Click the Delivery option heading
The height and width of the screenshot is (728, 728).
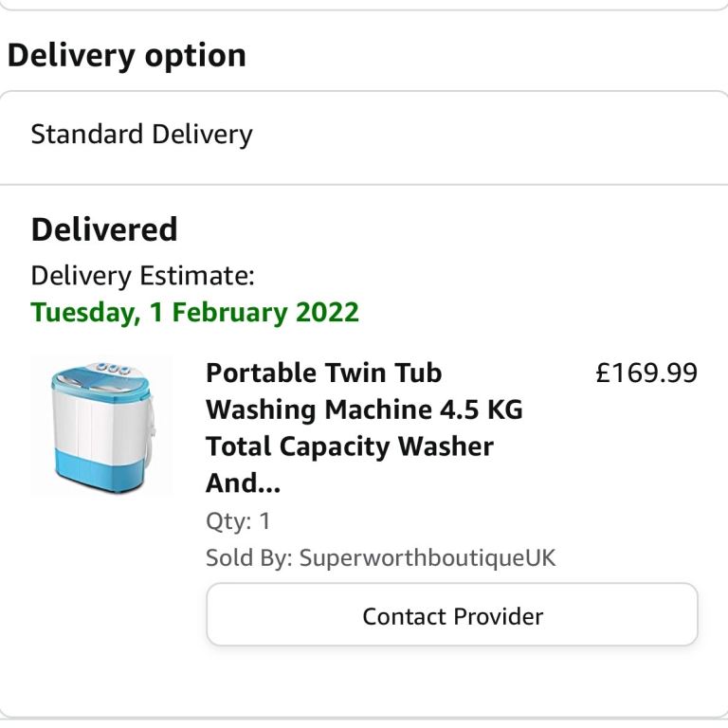click(x=126, y=56)
